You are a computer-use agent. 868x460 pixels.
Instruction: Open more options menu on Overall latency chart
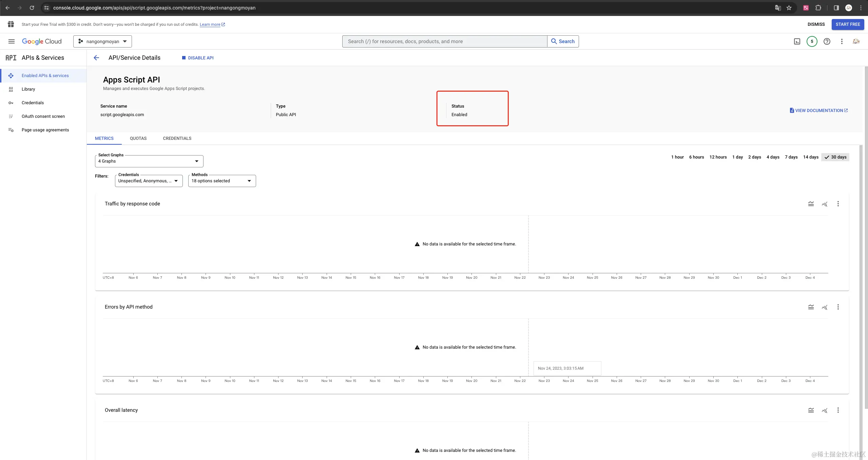click(x=838, y=410)
